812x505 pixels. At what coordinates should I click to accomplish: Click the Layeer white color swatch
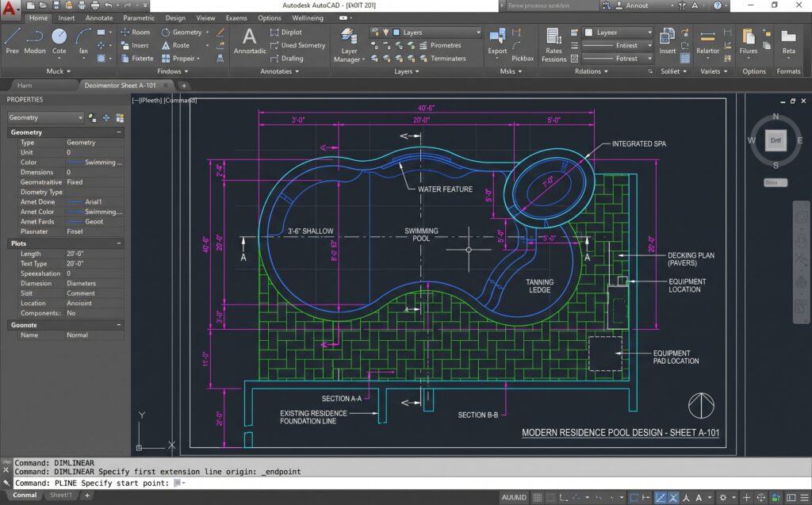point(589,33)
